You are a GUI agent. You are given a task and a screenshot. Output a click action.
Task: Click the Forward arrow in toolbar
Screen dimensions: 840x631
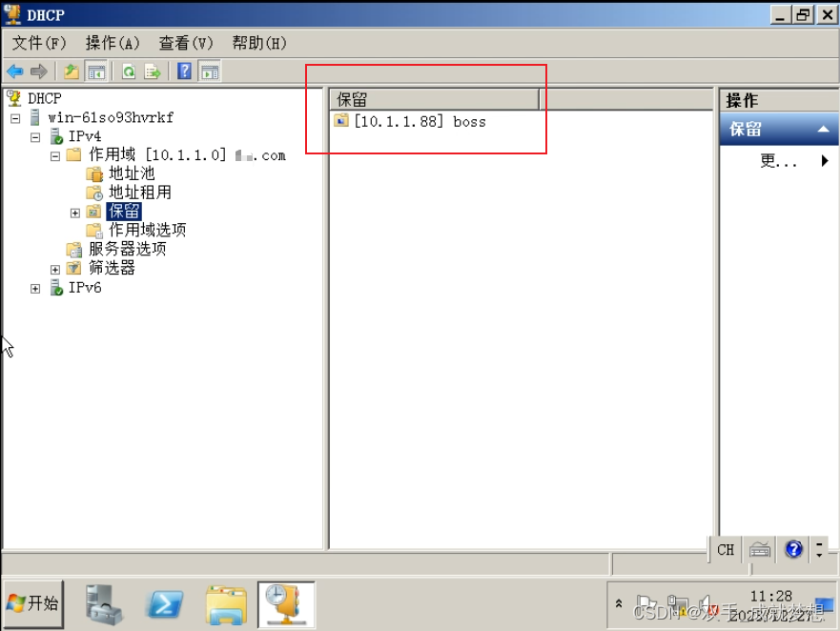pyautogui.click(x=38, y=71)
